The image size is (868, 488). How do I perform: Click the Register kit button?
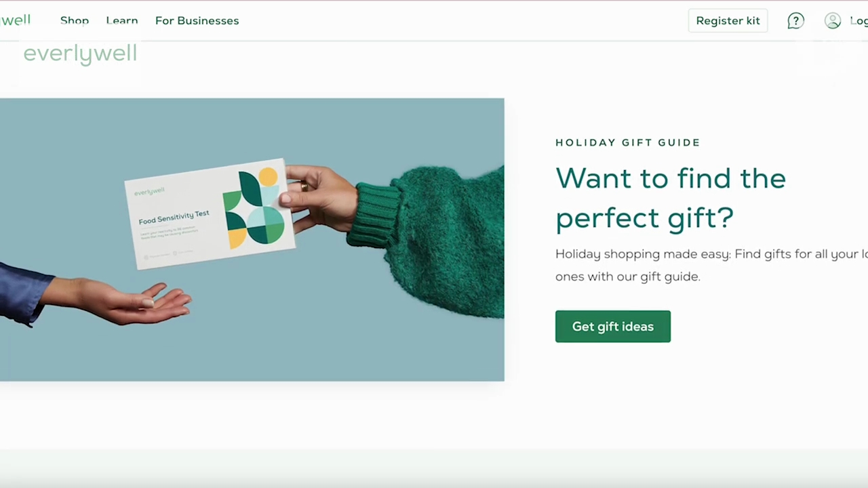(728, 20)
